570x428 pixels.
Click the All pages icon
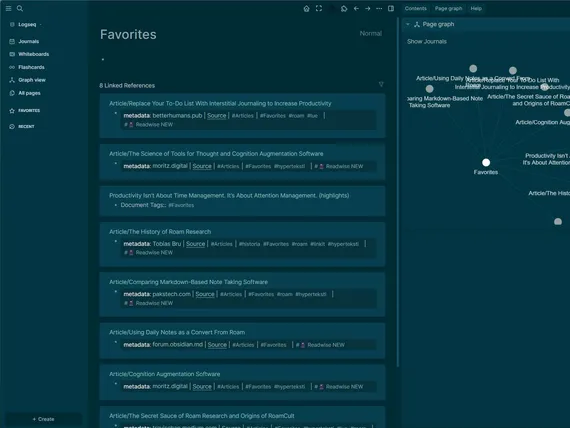[x=12, y=93]
